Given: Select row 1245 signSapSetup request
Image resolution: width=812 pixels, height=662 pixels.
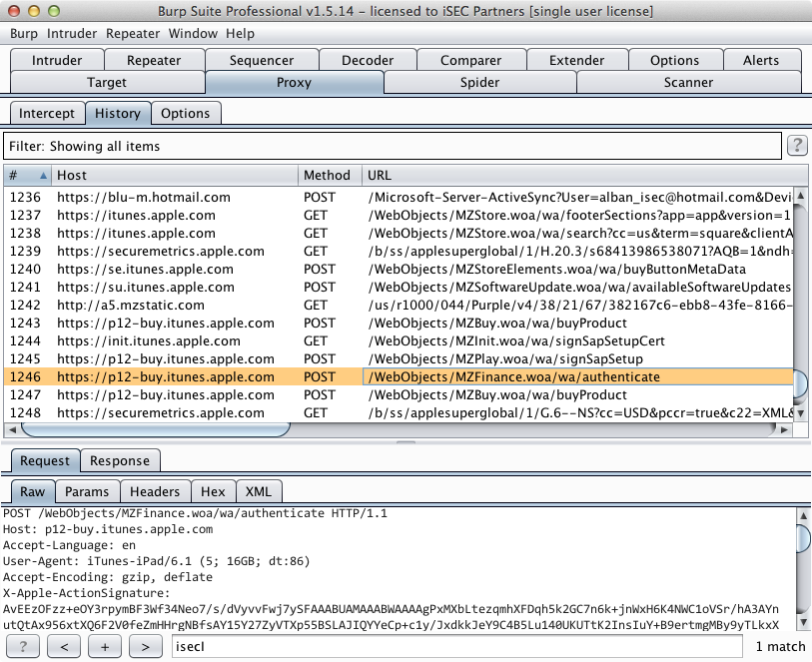Looking at the screenshot, I should click(399, 358).
